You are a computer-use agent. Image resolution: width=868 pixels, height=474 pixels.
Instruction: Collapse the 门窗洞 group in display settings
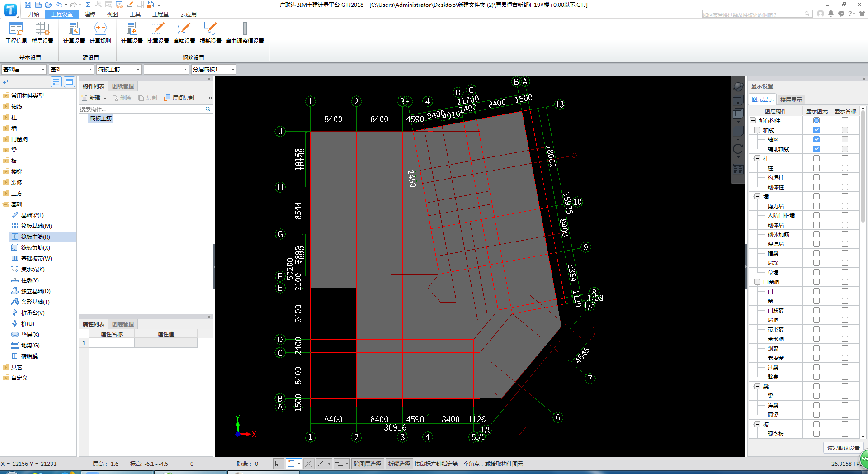coord(757,282)
